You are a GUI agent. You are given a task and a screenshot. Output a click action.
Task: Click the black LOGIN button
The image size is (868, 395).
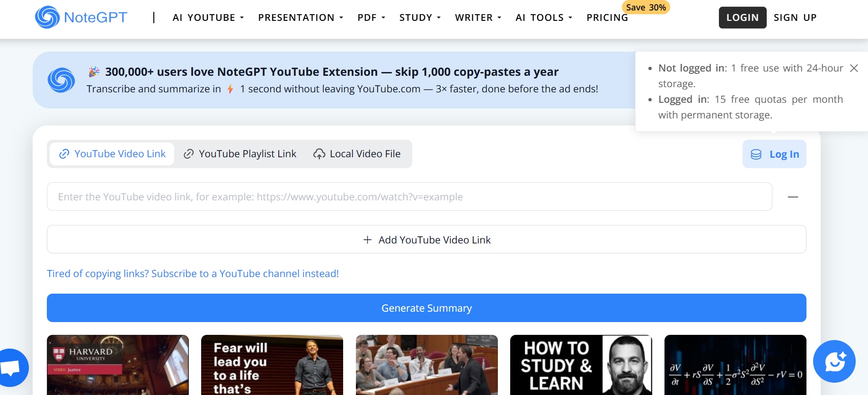pyautogui.click(x=743, y=18)
